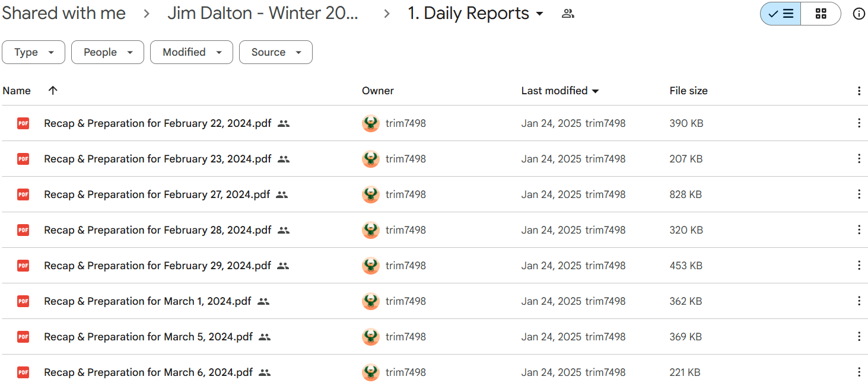
Task: Open more actions for the March 1 report
Action: pyautogui.click(x=859, y=301)
